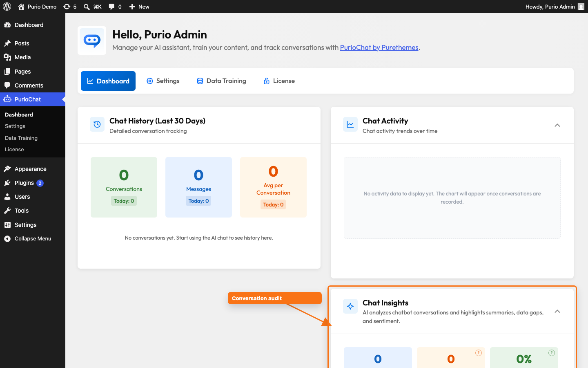The height and width of the screenshot is (368, 588).
Task: Click the Users icon in sidebar
Action: (x=7, y=197)
